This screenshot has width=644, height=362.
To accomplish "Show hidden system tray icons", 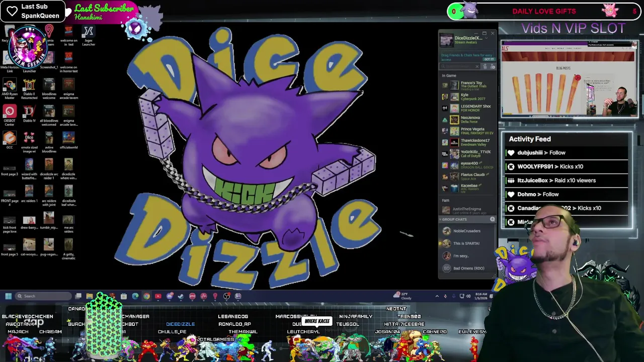I will tap(437, 296).
